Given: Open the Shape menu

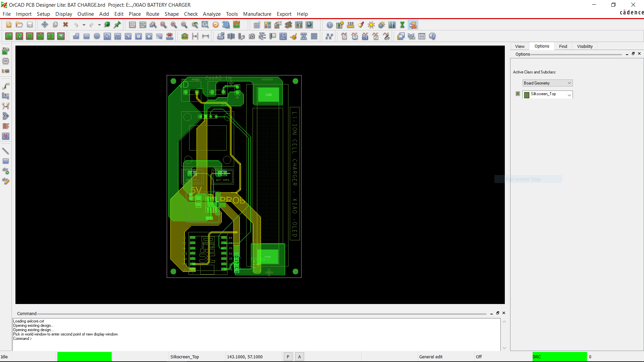Looking at the screenshot, I should [171, 14].
